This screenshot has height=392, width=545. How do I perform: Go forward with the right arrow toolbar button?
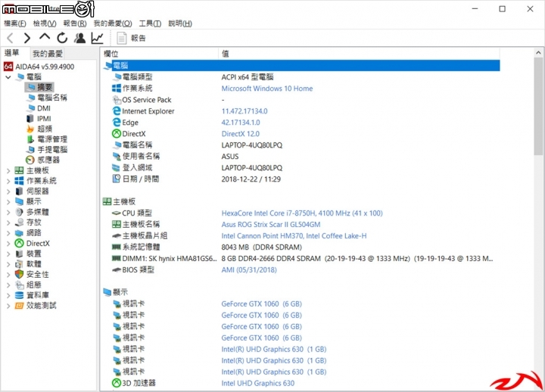click(x=27, y=38)
